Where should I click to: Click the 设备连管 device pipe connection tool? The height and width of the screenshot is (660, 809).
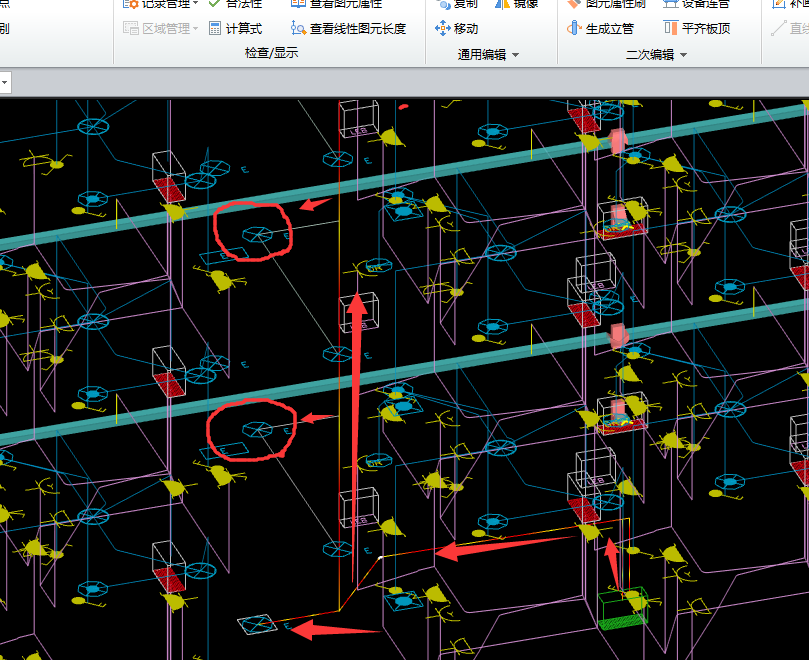tap(697, 4)
